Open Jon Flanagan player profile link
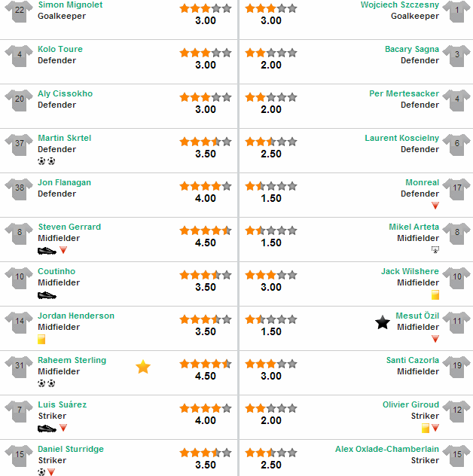473x476 pixels. click(x=64, y=182)
